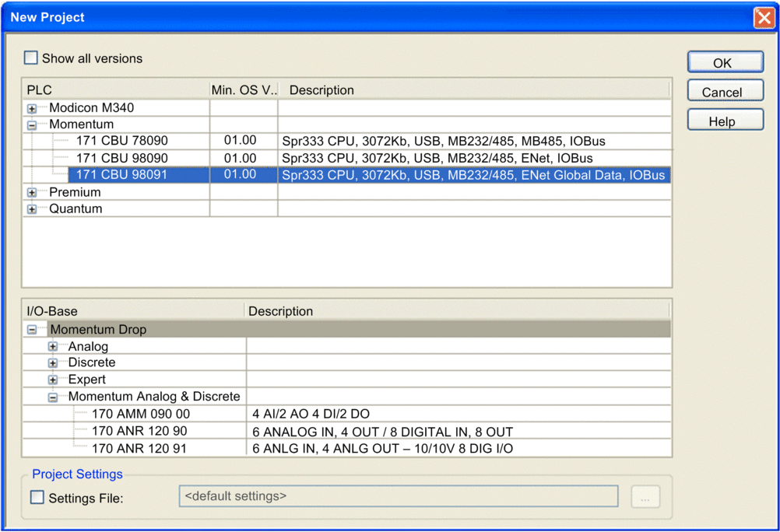Select the Modicon M340 family
Screen dimensions: 780x532
point(92,107)
